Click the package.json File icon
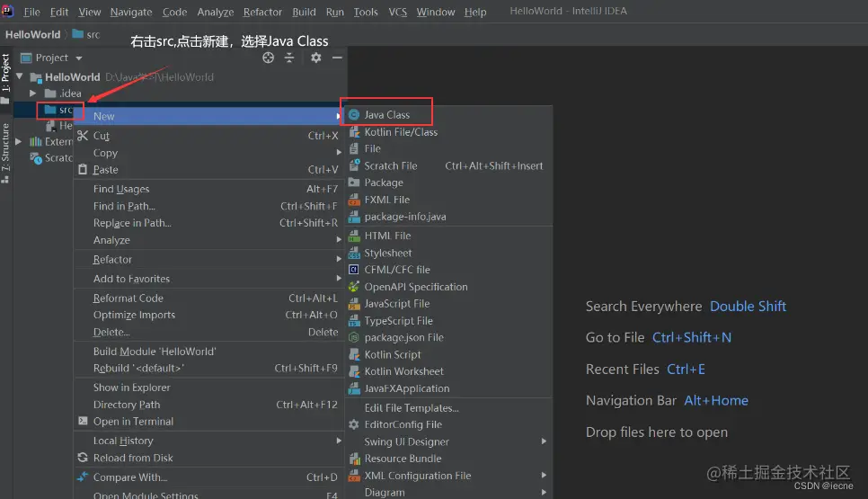Image resolution: width=868 pixels, height=499 pixels. click(354, 337)
